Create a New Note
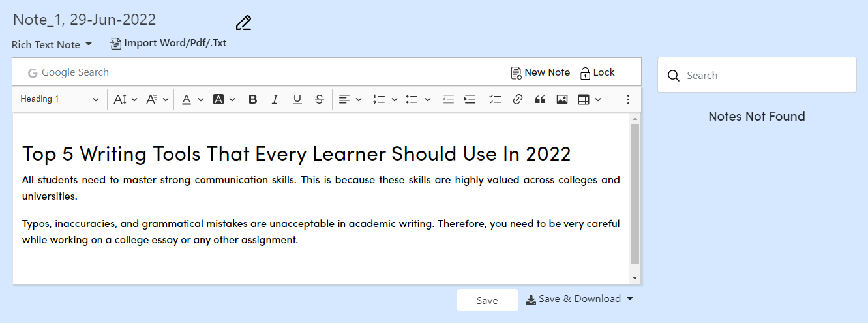The height and width of the screenshot is (323, 868). point(541,72)
